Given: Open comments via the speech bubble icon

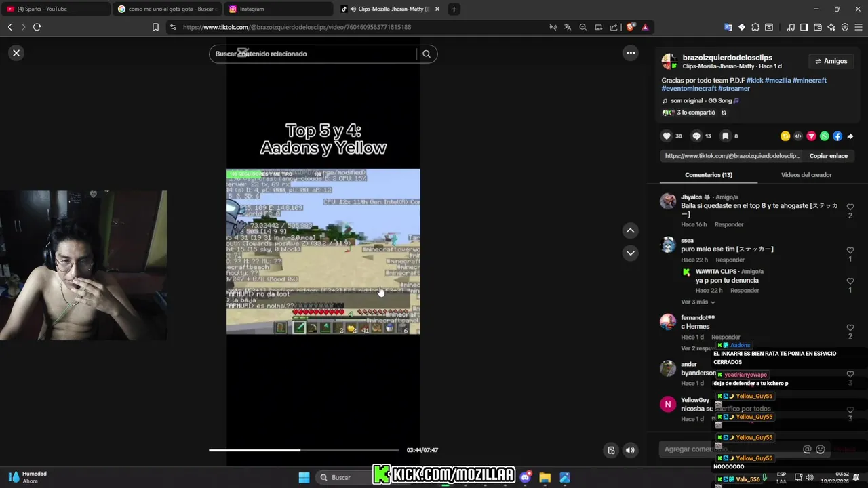Looking at the screenshot, I should (x=696, y=136).
